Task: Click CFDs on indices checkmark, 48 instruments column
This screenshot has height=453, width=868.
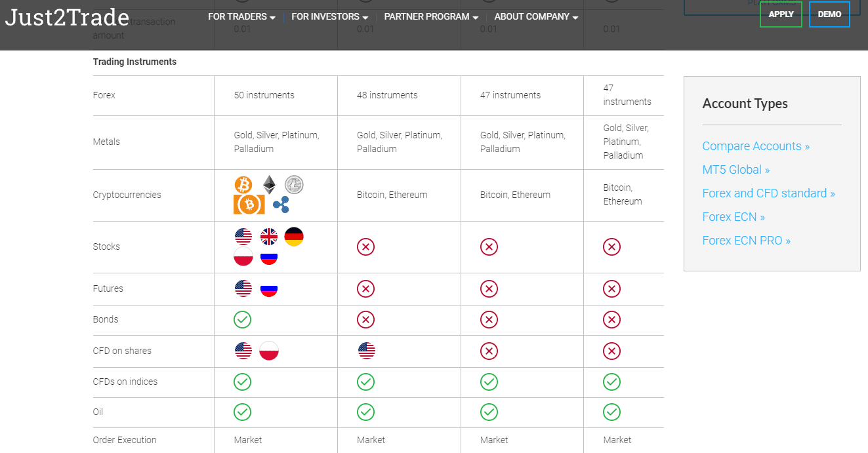Action: 366,382
